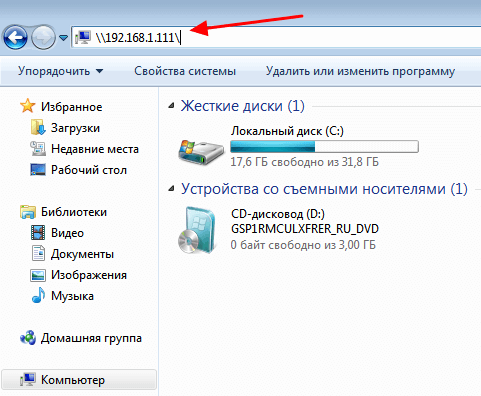481x396 pixels.
Task: Click 0 байт свободно из 3,00 ГБ text
Action: [303, 245]
